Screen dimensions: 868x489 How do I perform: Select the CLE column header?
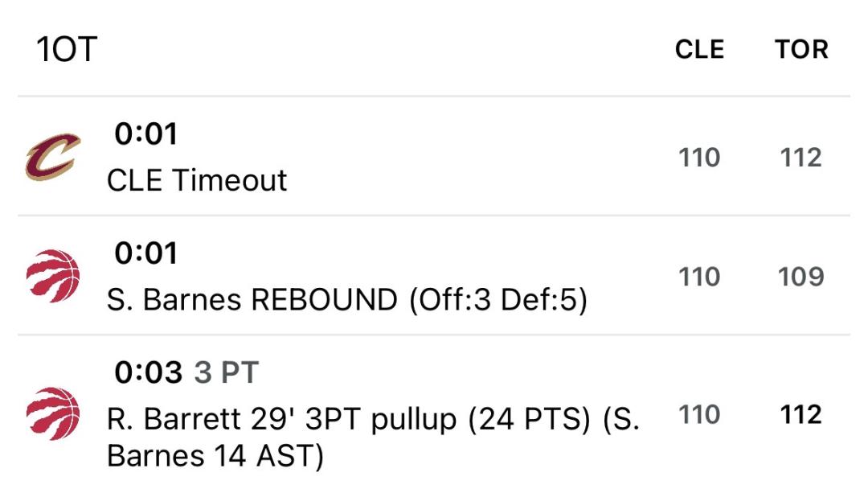pyautogui.click(x=699, y=49)
